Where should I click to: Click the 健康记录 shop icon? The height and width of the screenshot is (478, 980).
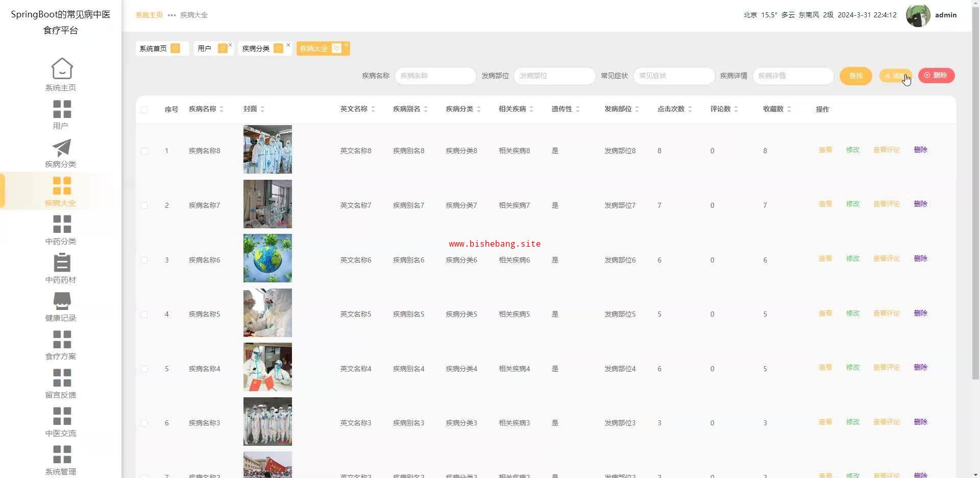point(62,301)
